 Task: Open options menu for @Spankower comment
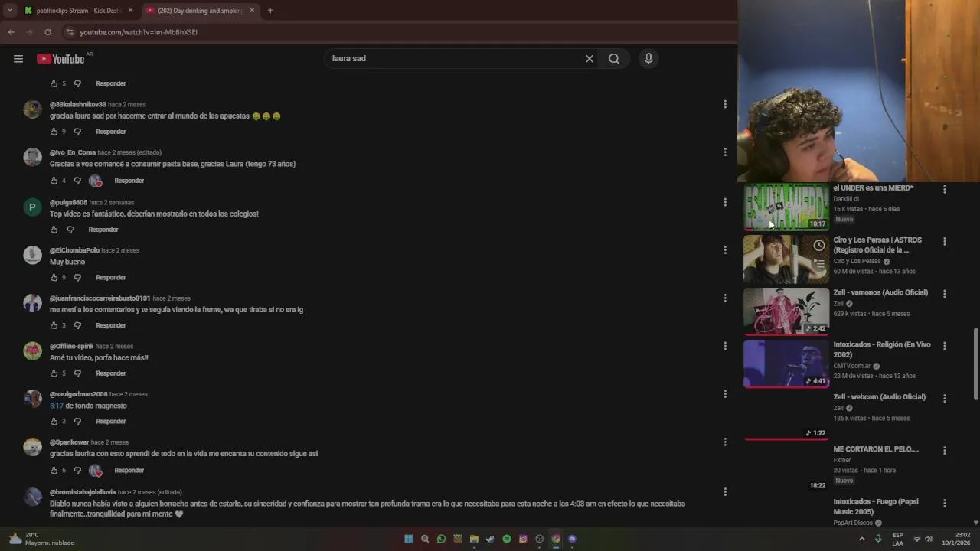725,442
